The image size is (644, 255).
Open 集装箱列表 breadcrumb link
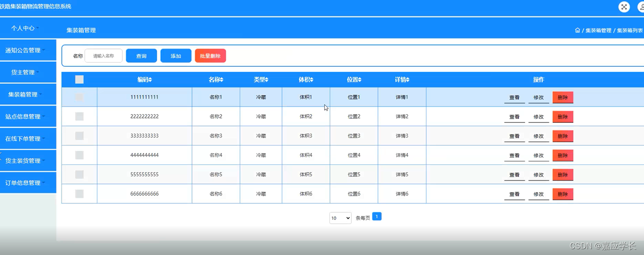coord(630,30)
